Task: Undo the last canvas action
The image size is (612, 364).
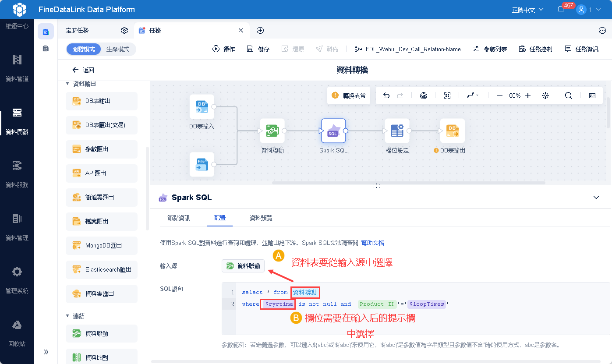Action: [x=386, y=95]
